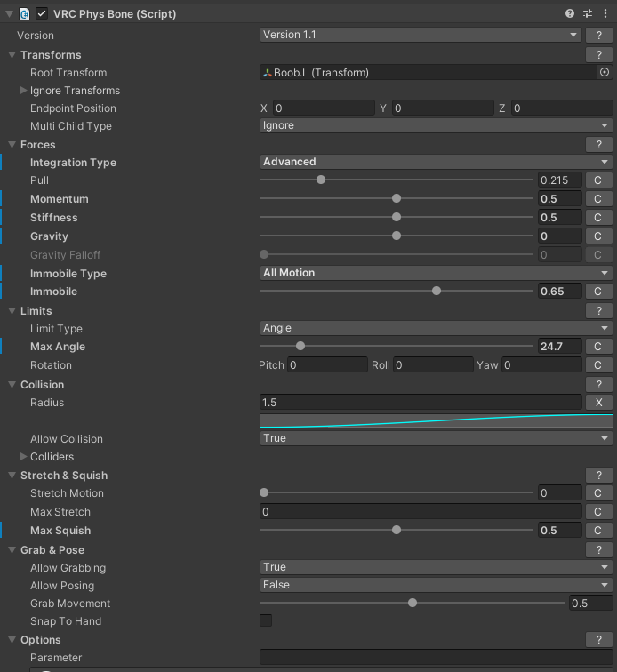Toggle curve button for Rotation
The image size is (617, 672).
[598, 365]
